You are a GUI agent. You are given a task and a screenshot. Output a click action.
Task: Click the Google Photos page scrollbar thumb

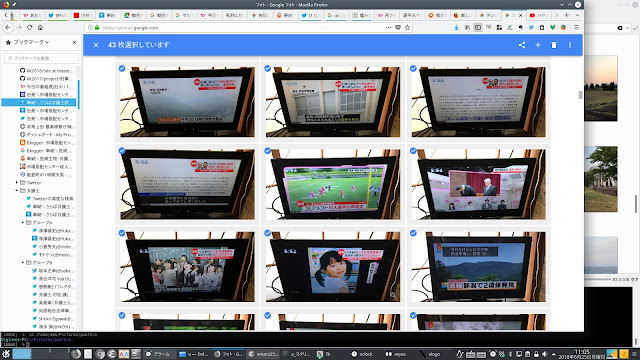[x=580, y=95]
